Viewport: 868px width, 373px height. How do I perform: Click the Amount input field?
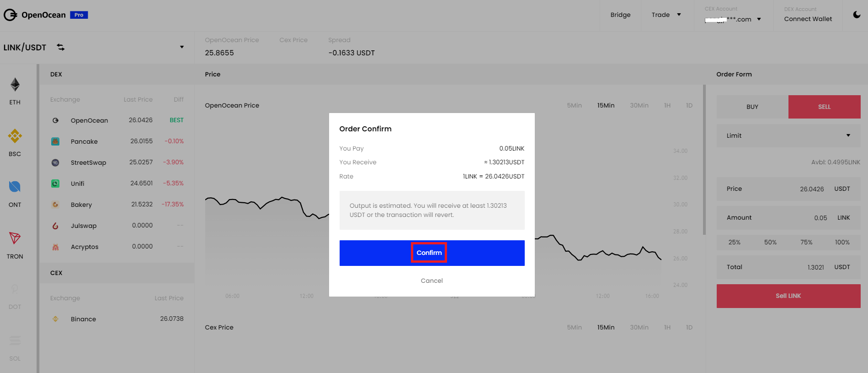coord(788,217)
